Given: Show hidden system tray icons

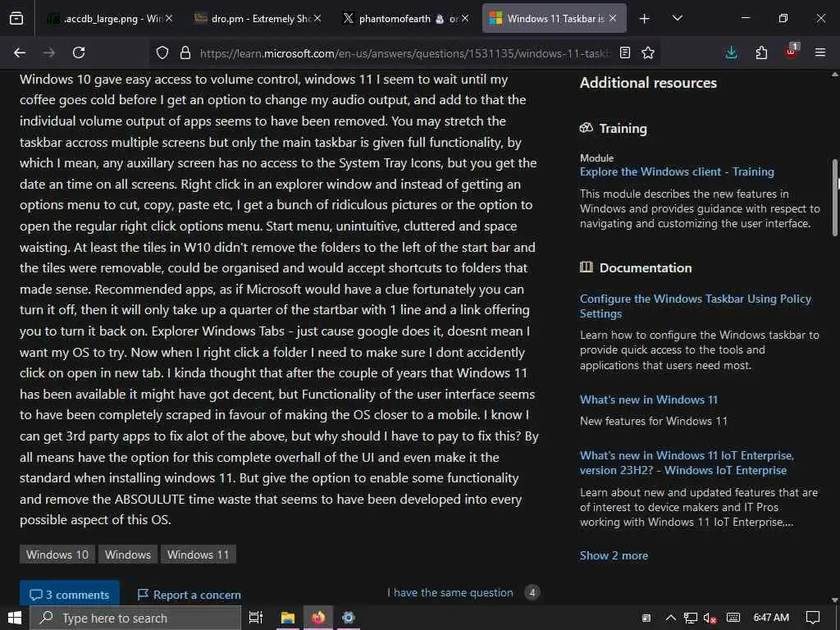Looking at the screenshot, I should (x=671, y=618).
